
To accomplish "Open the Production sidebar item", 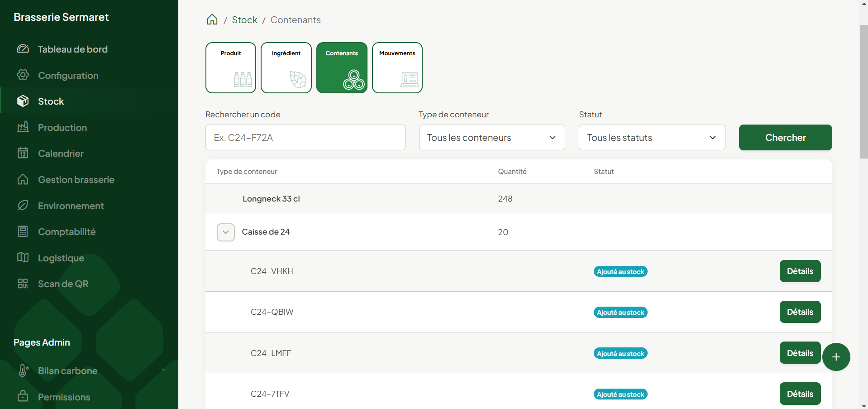I will point(62,128).
